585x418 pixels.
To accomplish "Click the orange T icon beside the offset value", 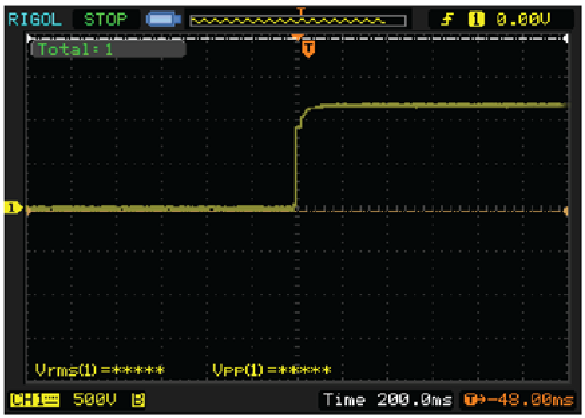I will [475, 400].
